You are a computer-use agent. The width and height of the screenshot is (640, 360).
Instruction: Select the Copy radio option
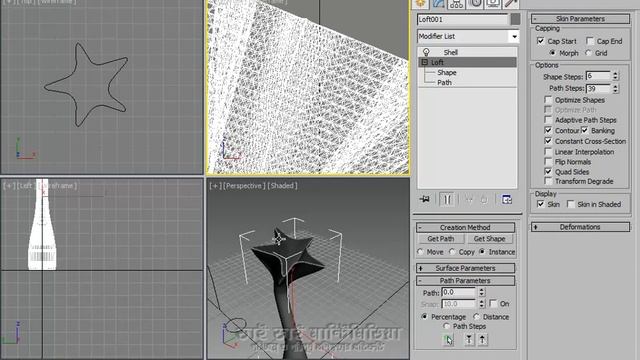tap(452, 252)
